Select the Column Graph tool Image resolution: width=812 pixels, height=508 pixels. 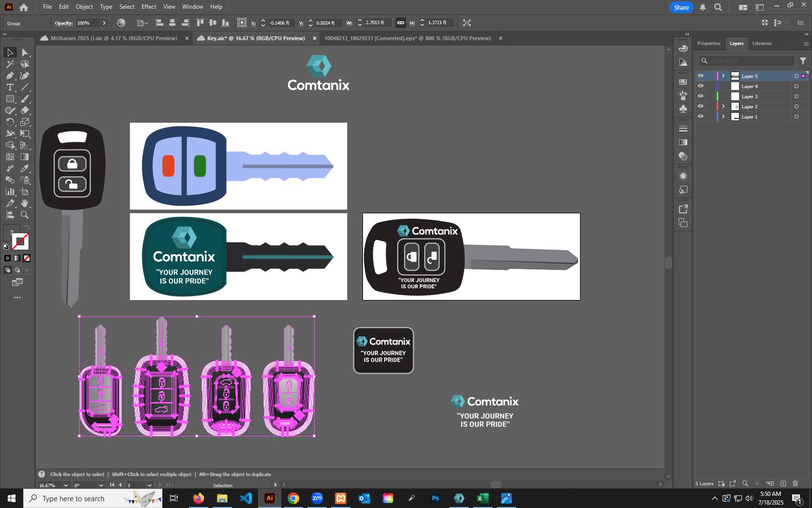[x=10, y=192]
